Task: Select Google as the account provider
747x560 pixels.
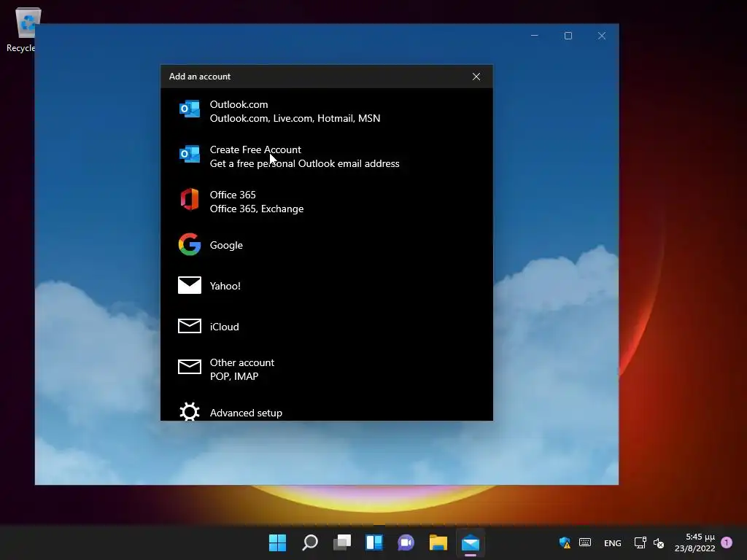Action: pos(327,245)
